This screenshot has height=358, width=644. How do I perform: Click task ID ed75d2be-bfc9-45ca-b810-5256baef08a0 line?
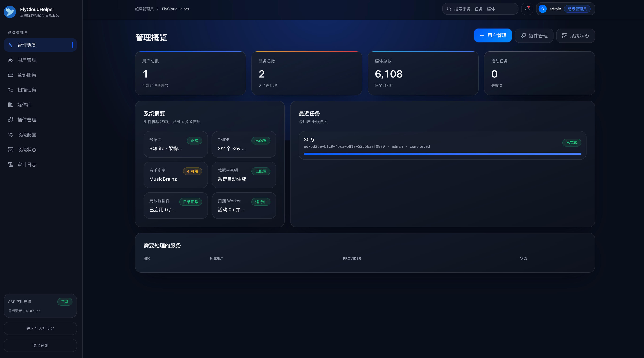coord(367,146)
